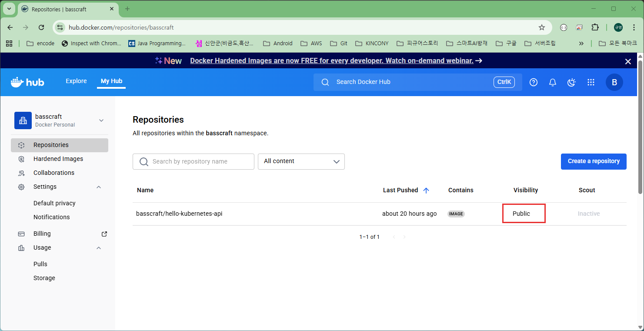Click the Inactive Scout status
The image size is (644, 331).
click(x=589, y=214)
